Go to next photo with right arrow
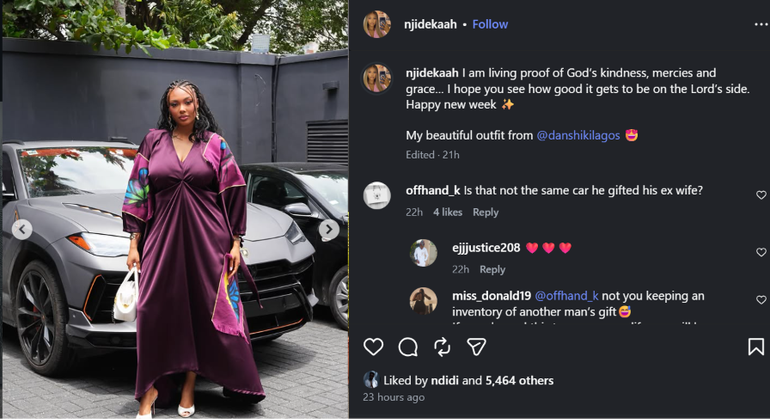The width and height of the screenshot is (770, 419). (329, 229)
